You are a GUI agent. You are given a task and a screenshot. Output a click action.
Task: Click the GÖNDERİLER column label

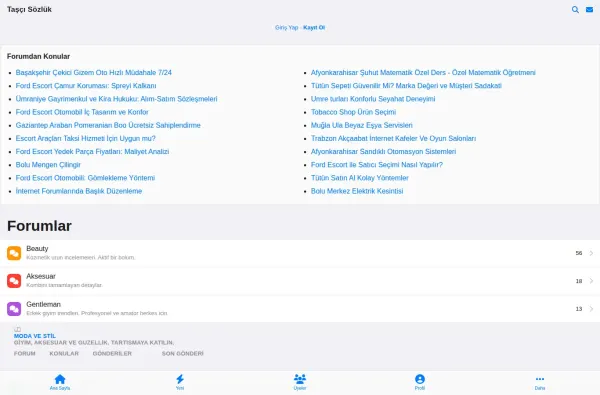coord(112,354)
